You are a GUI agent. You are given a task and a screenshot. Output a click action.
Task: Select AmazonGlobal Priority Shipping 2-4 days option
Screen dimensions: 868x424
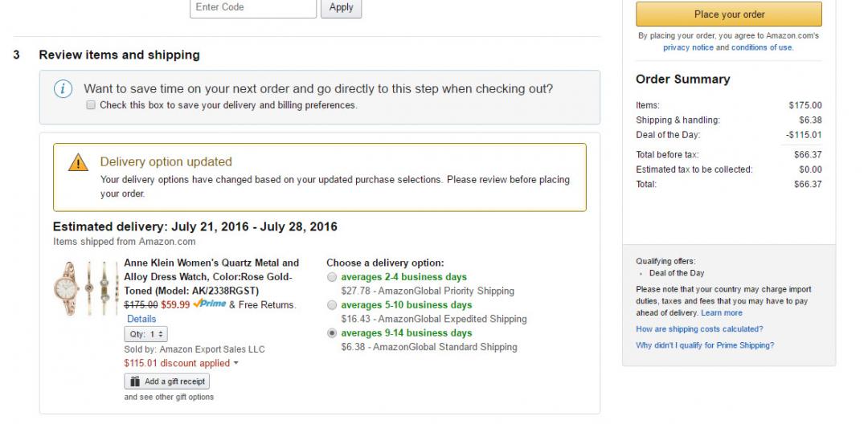click(333, 277)
